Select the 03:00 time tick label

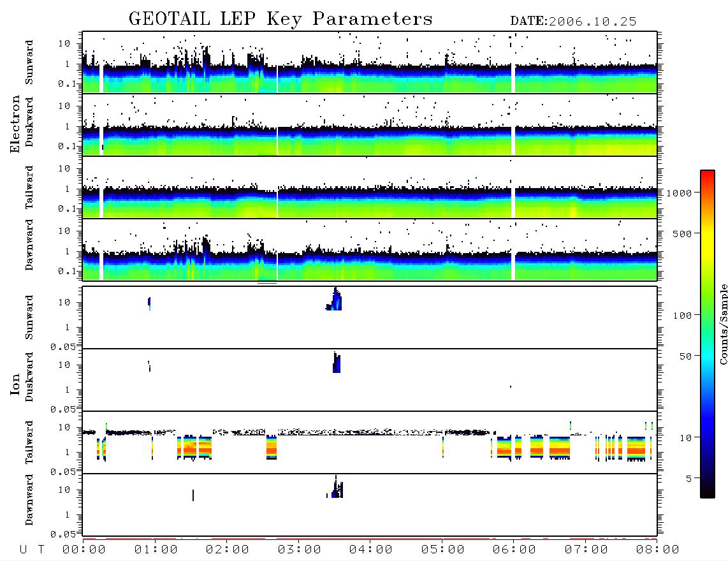(300, 550)
